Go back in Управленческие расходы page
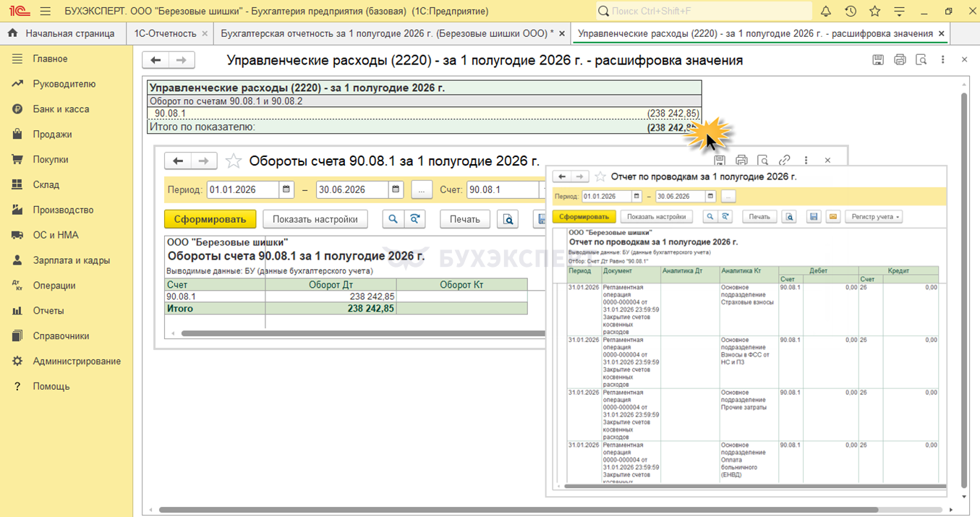The height and width of the screenshot is (517, 980). pos(155,60)
